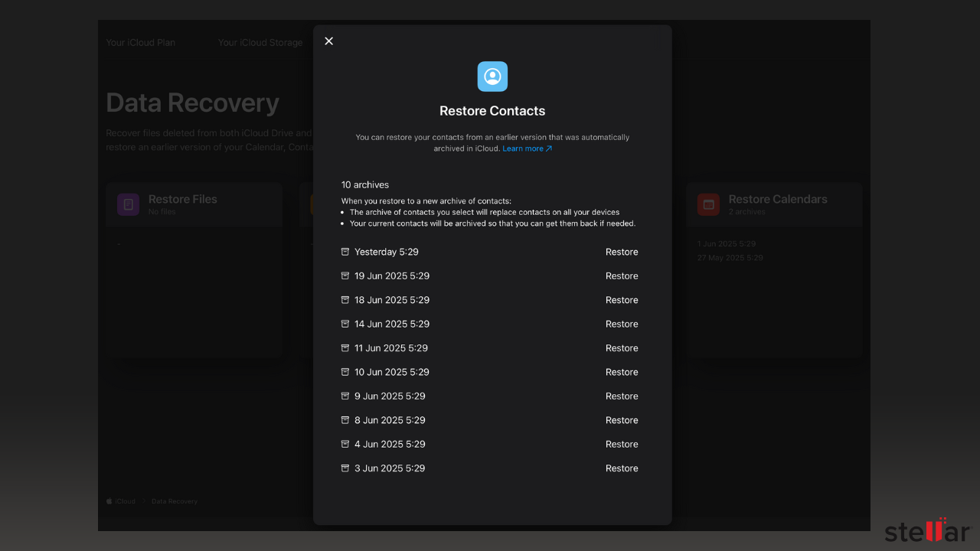
Task: Click the archive icon beside 10 Jun 2025
Action: (345, 372)
